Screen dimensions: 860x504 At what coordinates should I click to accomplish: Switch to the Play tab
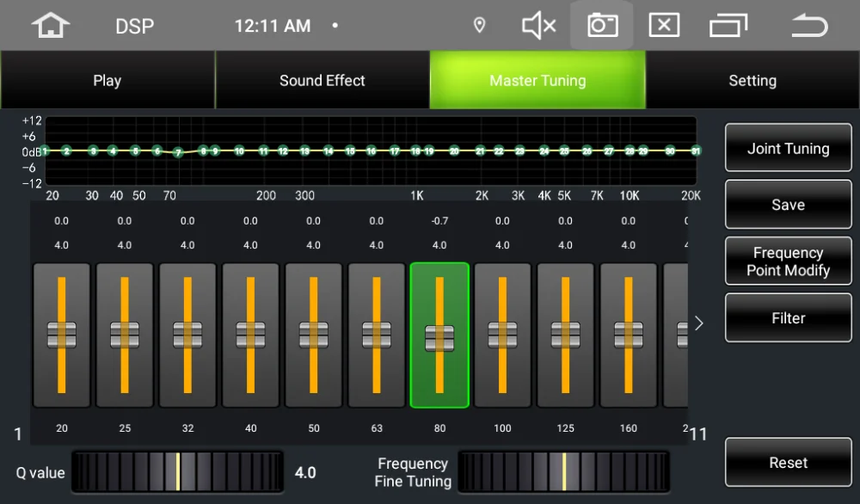click(x=107, y=80)
